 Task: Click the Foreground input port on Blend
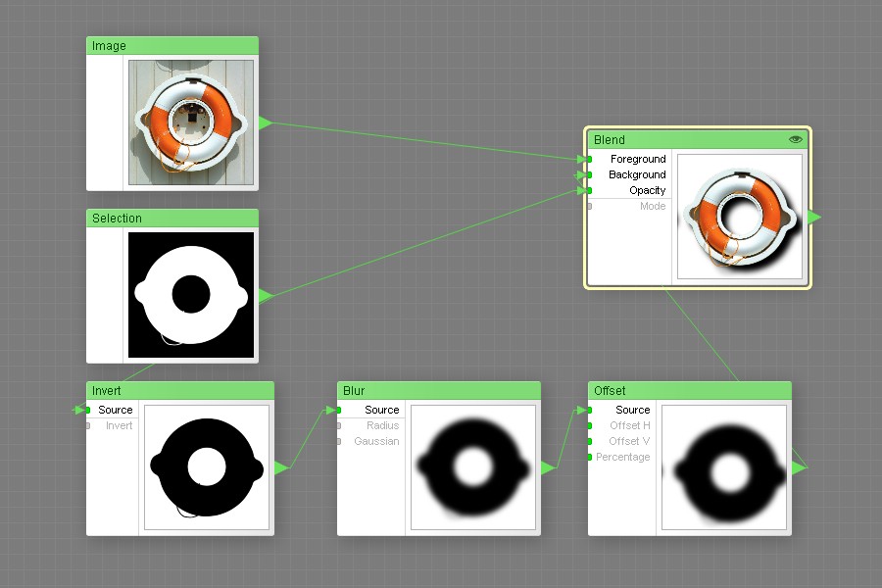(x=589, y=159)
